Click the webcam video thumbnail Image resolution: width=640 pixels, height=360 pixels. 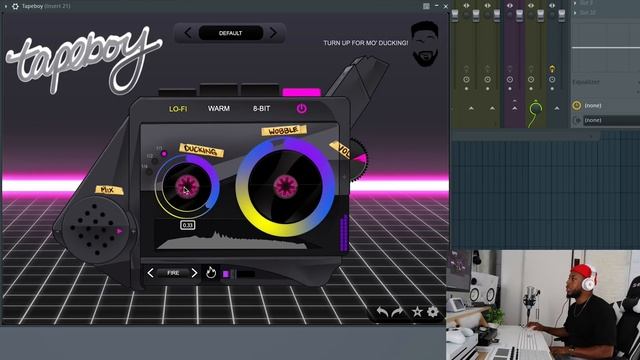[x=543, y=305]
